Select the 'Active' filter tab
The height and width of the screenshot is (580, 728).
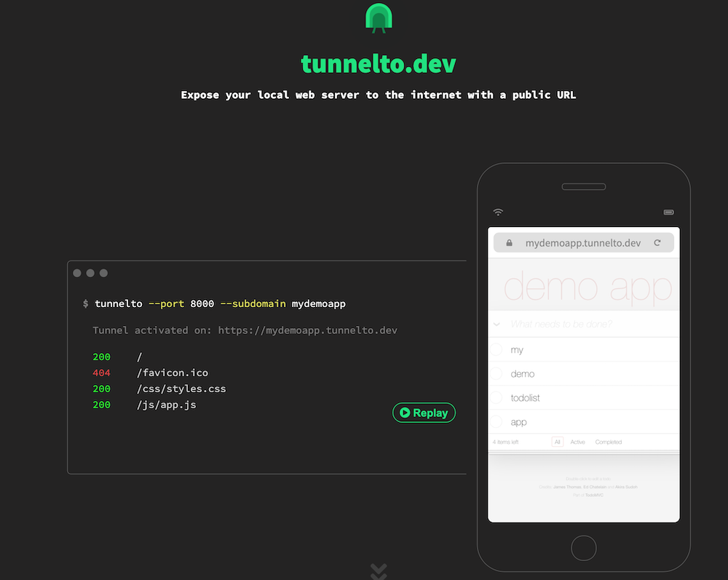tap(577, 442)
